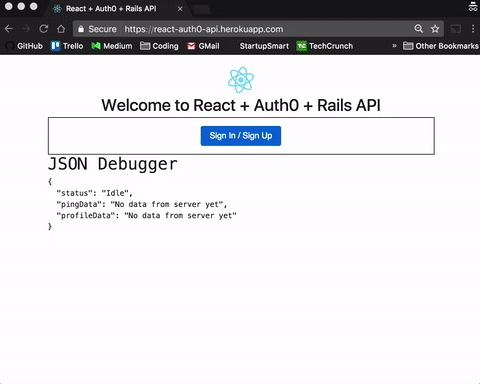Image resolution: width=480 pixels, height=384 pixels.
Task: Go to the home page icon
Action: [x=61, y=29]
